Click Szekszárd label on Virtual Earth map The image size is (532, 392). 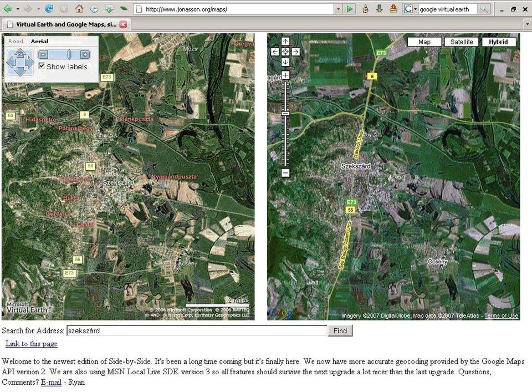coord(118,182)
